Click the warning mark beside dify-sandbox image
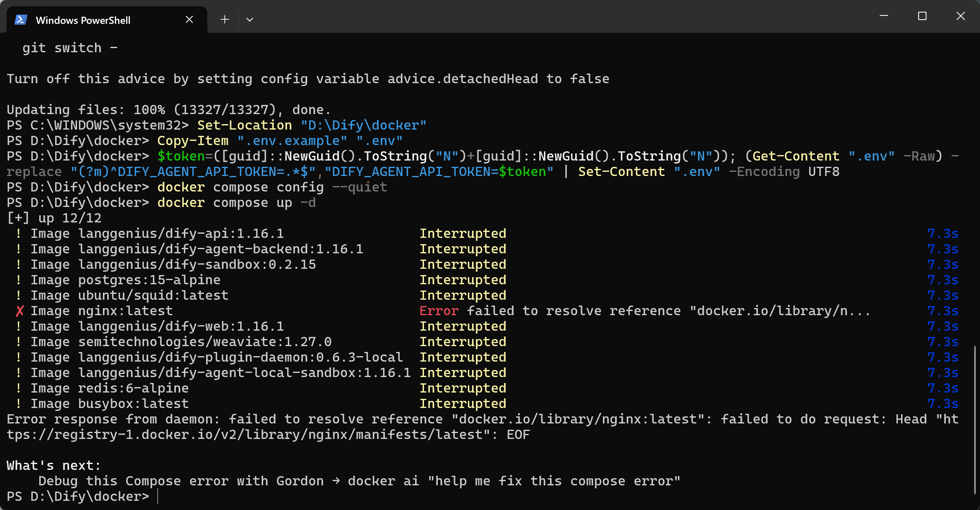The width and height of the screenshot is (980, 510). click(18, 265)
